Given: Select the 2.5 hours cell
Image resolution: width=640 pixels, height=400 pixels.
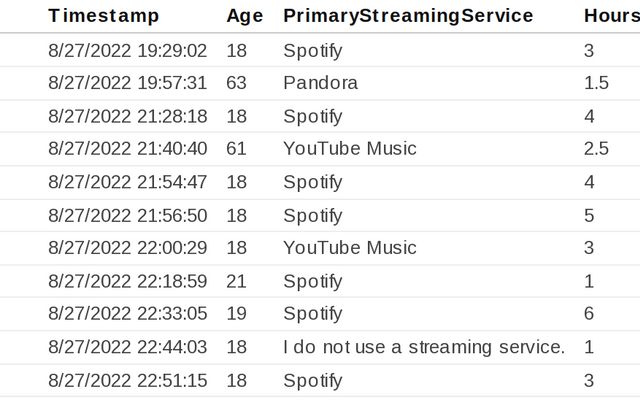Looking at the screenshot, I should pyautogui.click(x=596, y=149).
